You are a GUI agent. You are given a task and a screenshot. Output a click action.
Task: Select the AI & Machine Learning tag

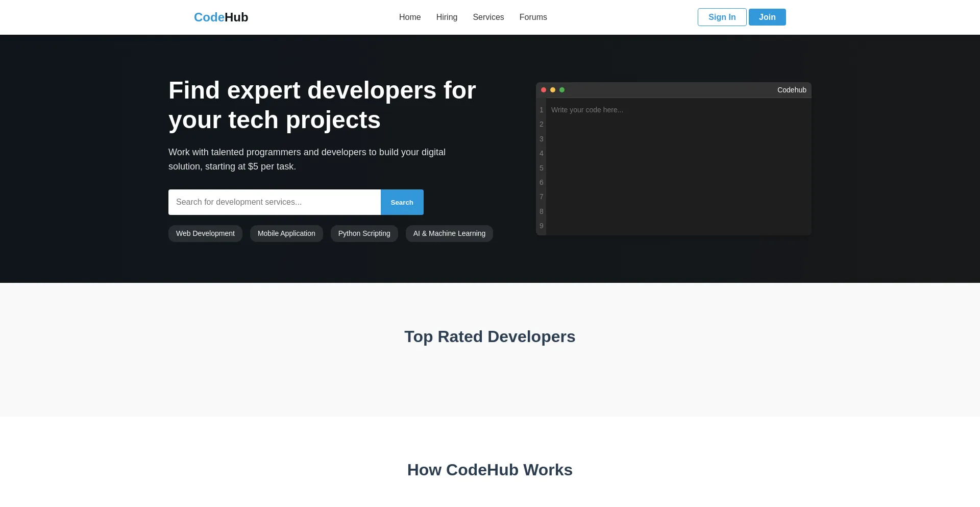pyautogui.click(x=449, y=233)
